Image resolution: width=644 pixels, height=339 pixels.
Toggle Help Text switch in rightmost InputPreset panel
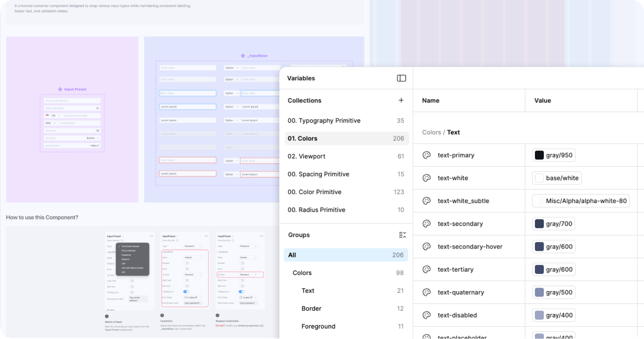tap(242, 280)
